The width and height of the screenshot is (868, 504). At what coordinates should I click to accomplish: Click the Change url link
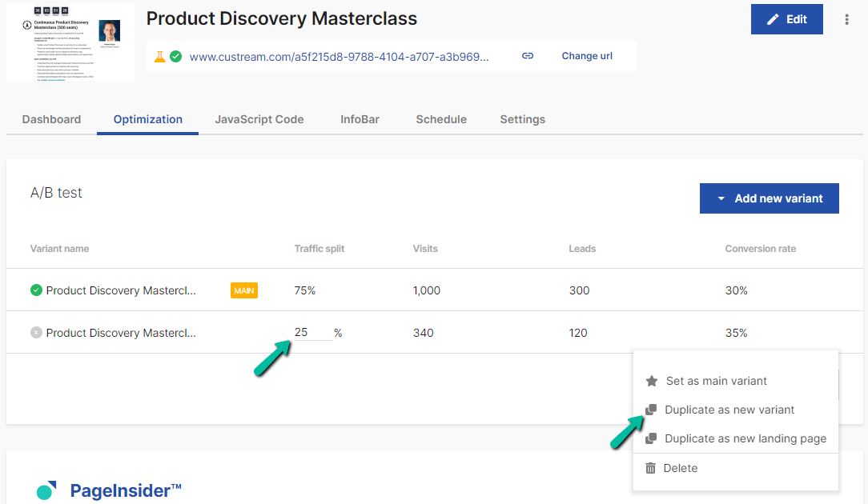587,56
